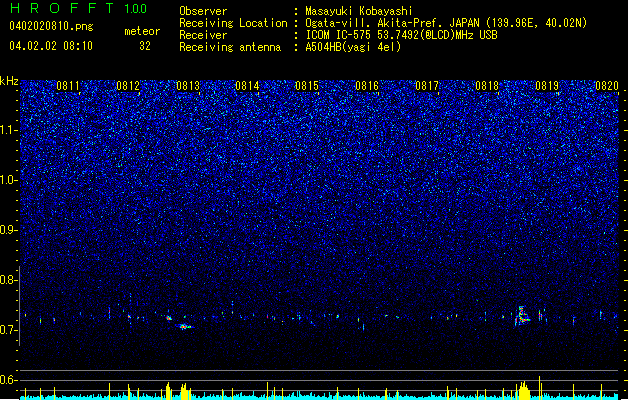
Task: Click the 0820 time marker
Action: pyautogui.click(x=607, y=86)
